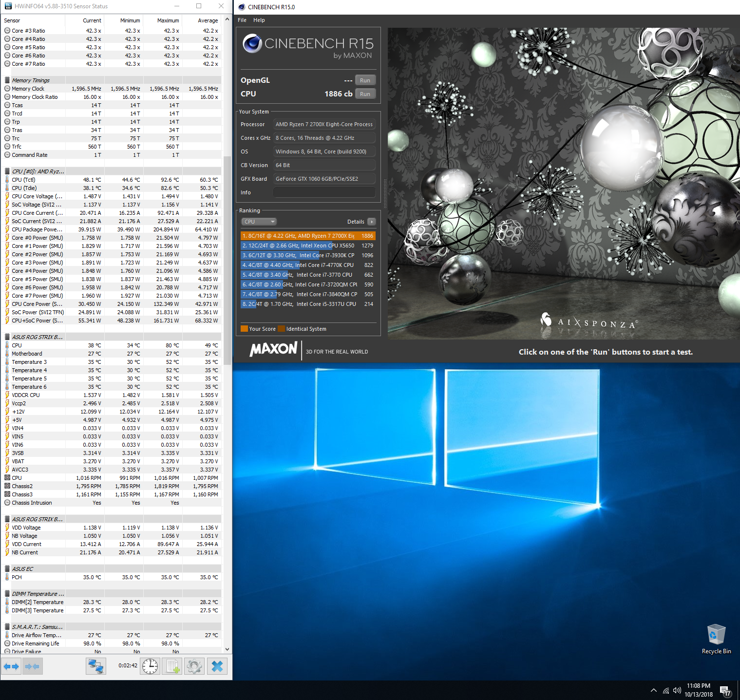Screen dimensions: 740x700
Task: Select the PCH temperature row
Action: pyautogui.click(x=112, y=577)
